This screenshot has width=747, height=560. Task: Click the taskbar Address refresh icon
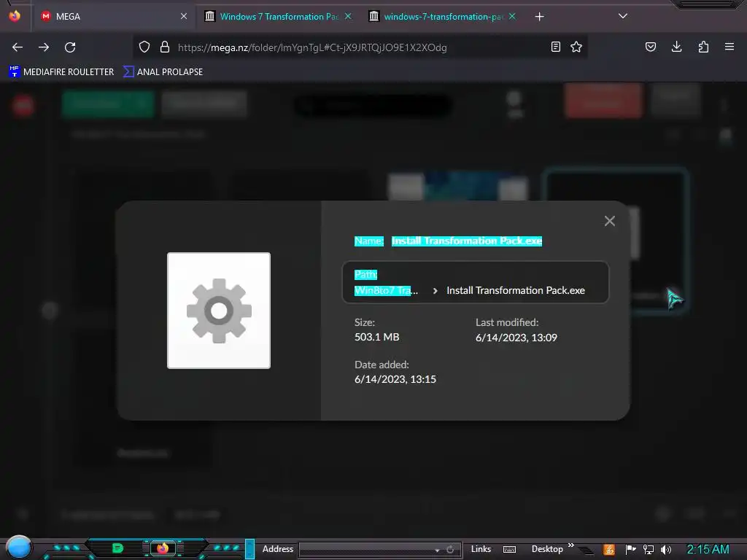coord(449,550)
